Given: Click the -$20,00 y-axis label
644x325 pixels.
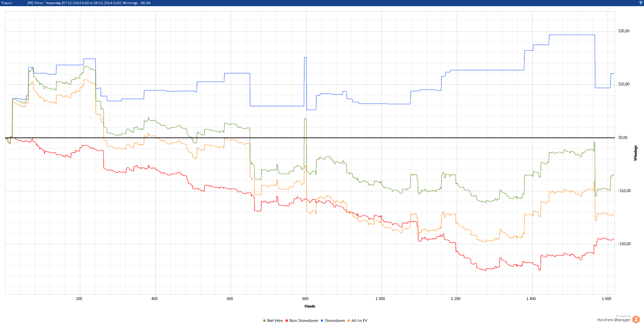Looking at the screenshot, I should click(x=624, y=244).
